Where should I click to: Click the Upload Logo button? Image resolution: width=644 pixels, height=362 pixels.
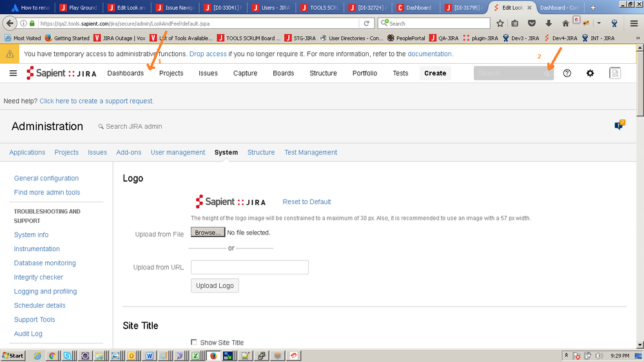pos(215,285)
